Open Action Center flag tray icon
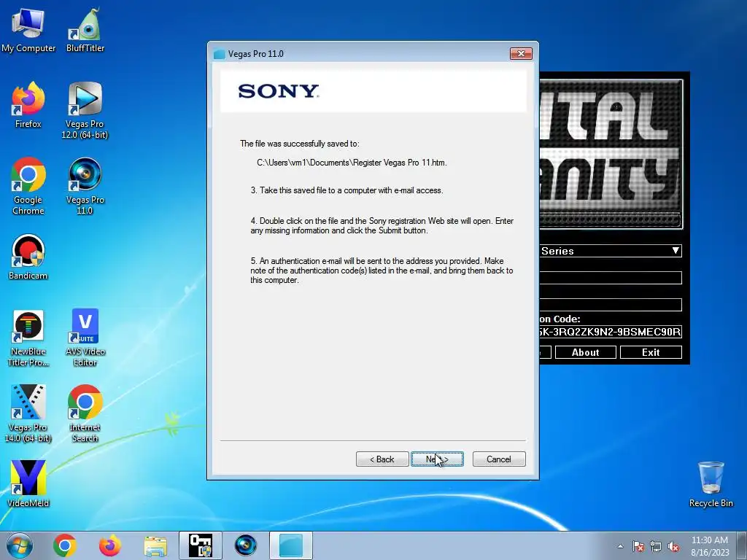 638,547
